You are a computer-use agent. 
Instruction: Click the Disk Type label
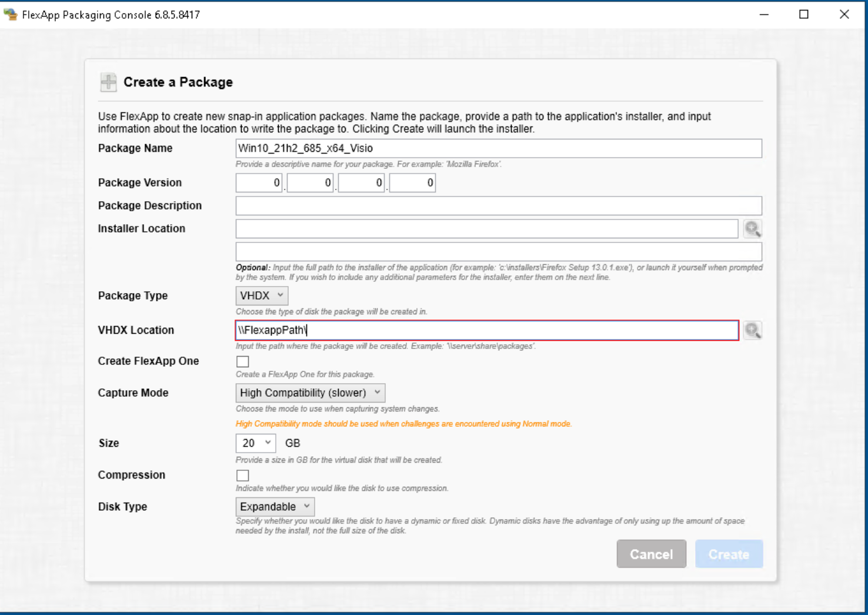pos(122,507)
